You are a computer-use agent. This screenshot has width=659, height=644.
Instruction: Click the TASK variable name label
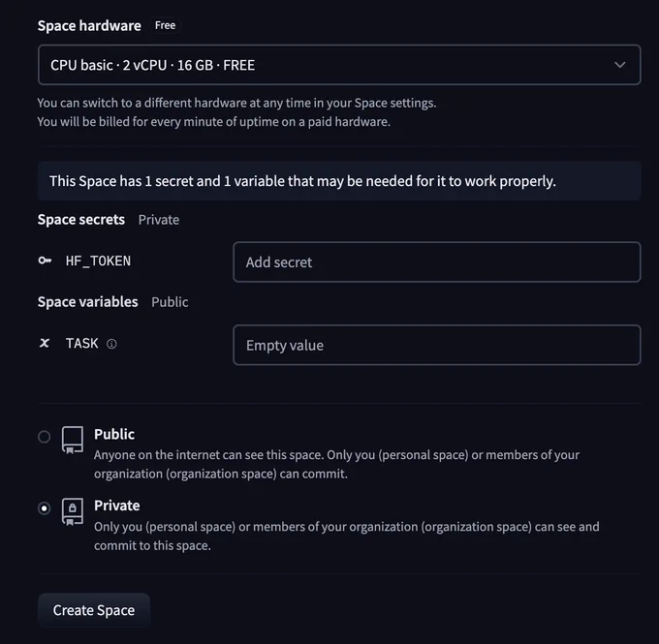coord(82,343)
